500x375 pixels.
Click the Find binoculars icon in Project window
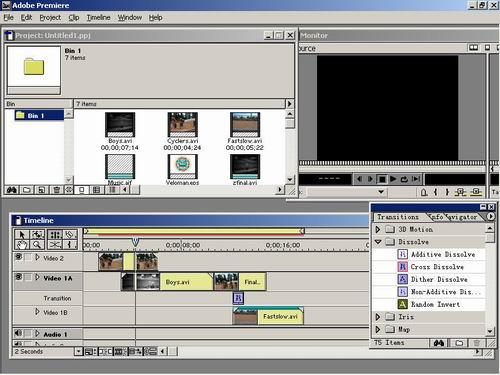point(12,190)
